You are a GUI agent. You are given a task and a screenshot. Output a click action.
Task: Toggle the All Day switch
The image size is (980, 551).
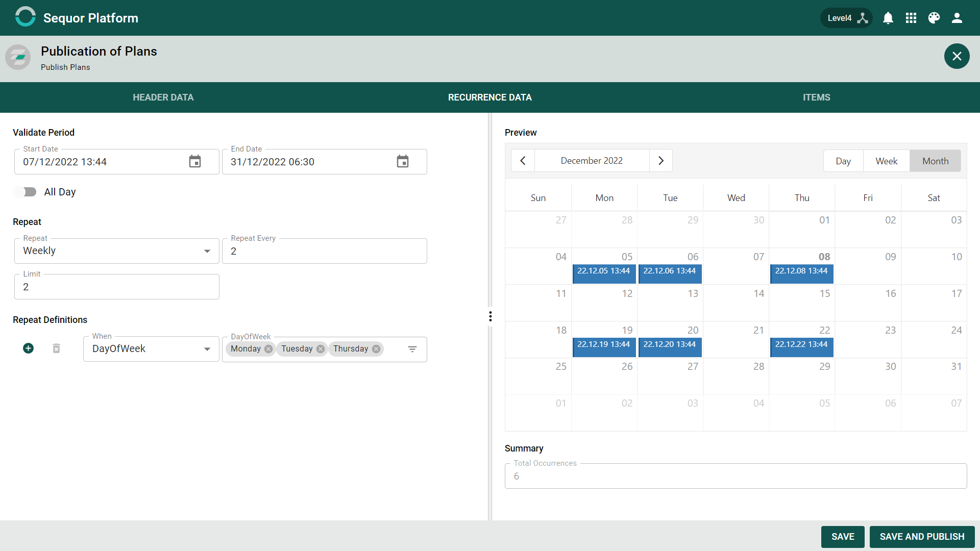point(25,192)
